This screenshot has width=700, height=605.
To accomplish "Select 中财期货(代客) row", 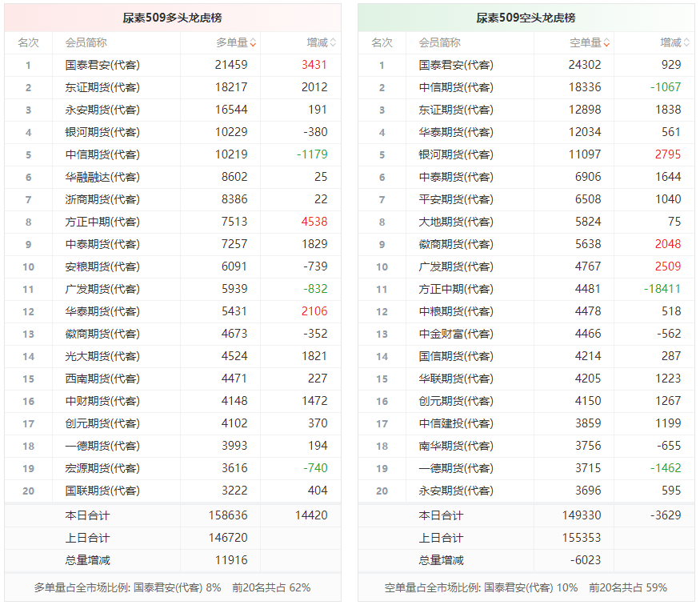I will pos(173,401).
